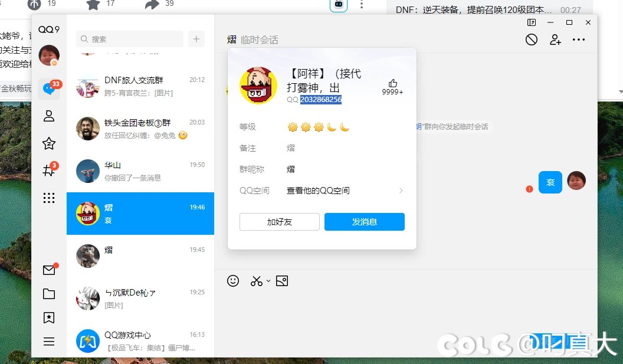Like the profile with thumbs-up icon

[x=393, y=84]
